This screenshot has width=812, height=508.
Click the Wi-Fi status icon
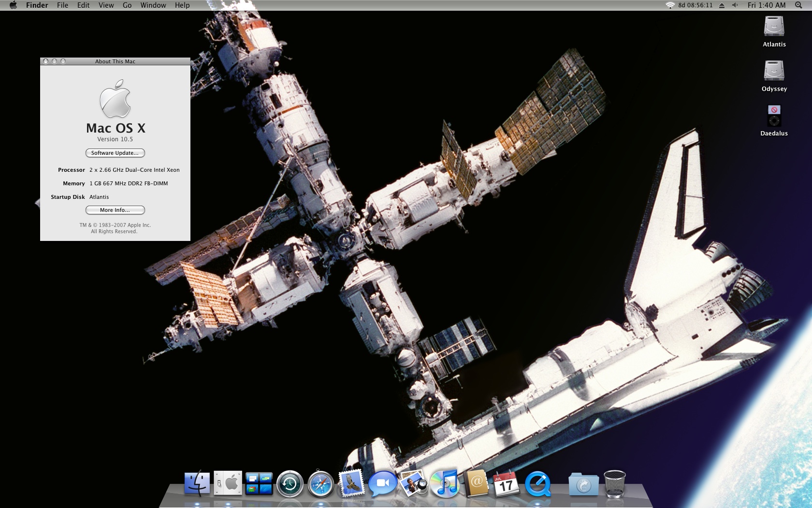click(670, 5)
